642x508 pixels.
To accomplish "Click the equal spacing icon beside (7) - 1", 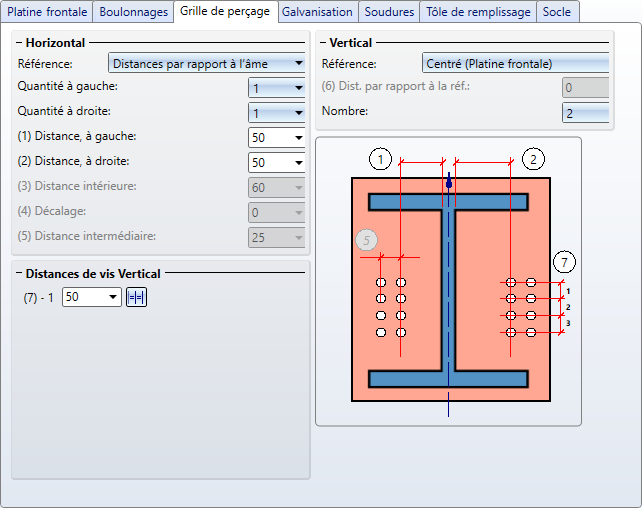I will [x=136, y=297].
